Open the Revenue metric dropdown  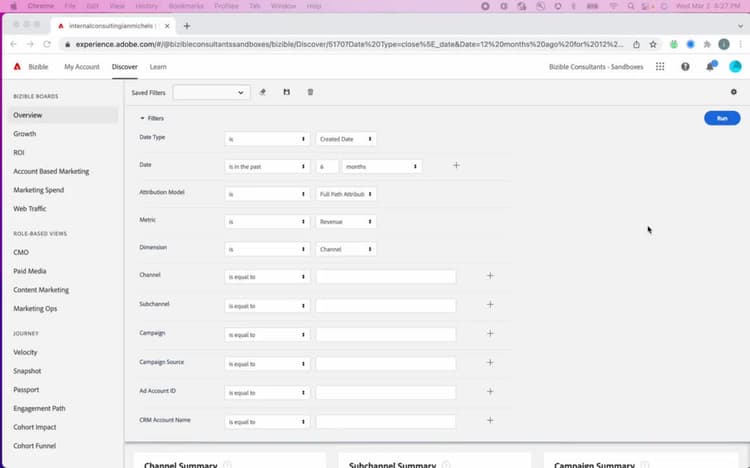point(346,222)
